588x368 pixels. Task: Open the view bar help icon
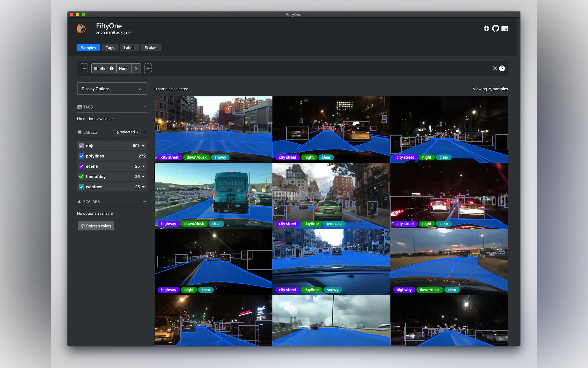(502, 69)
